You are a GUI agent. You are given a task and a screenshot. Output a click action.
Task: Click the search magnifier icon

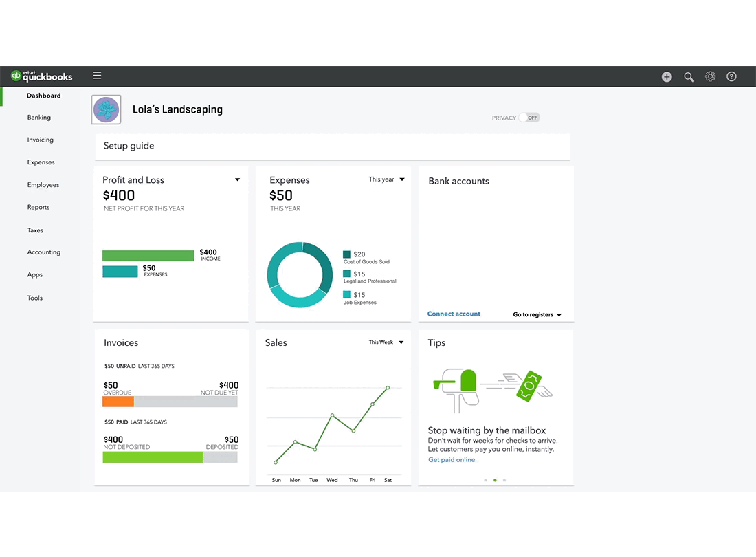click(689, 76)
